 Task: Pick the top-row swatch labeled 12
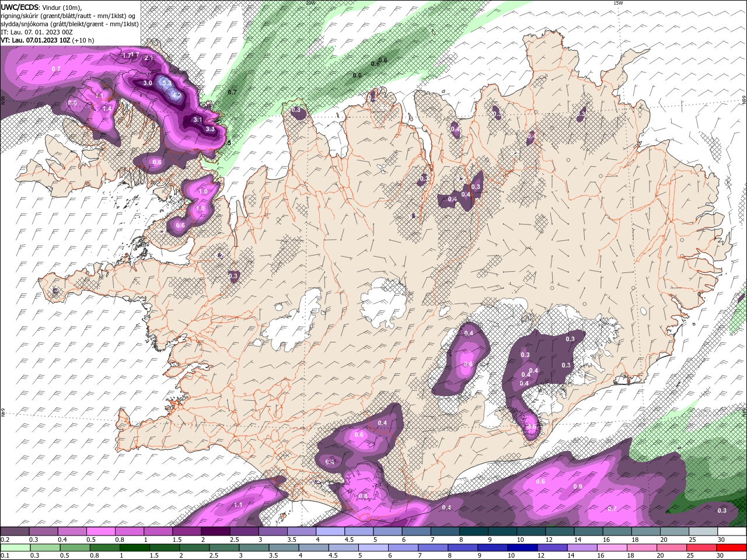pyautogui.click(x=560, y=531)
